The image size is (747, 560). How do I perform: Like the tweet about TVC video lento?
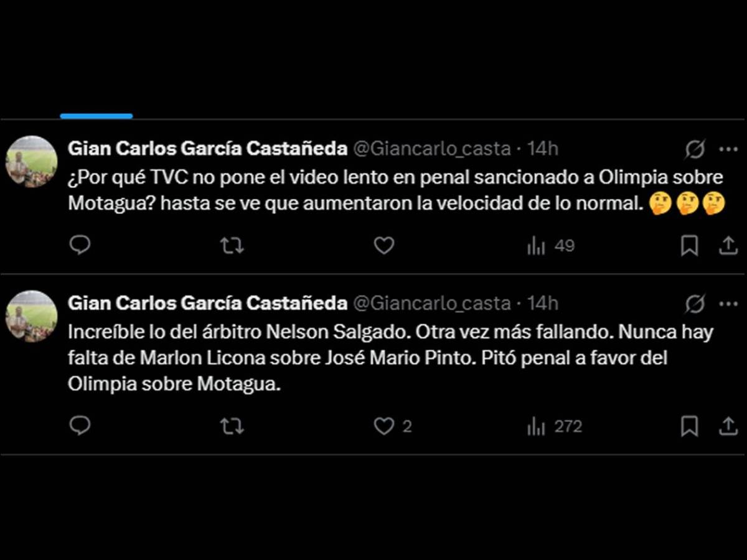click(x=384, y=245)
